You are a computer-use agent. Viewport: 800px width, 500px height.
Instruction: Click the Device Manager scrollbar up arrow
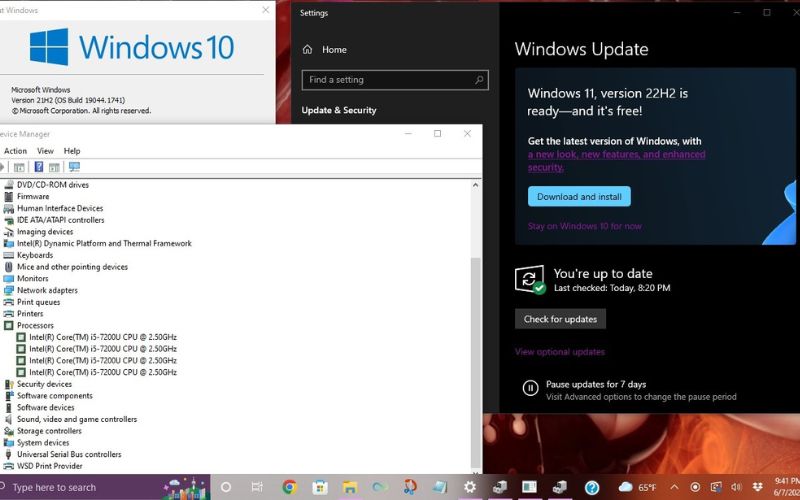coord(476,185)
